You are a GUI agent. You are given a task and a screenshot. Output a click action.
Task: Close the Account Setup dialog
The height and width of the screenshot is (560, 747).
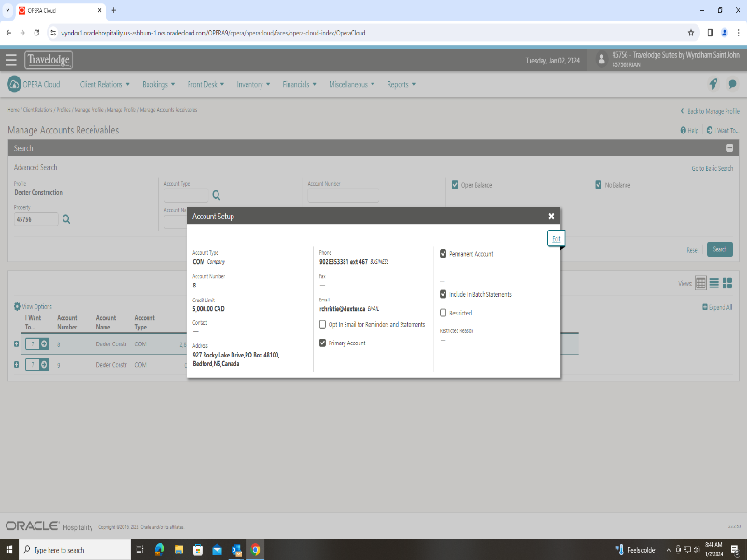click(551, 216)
